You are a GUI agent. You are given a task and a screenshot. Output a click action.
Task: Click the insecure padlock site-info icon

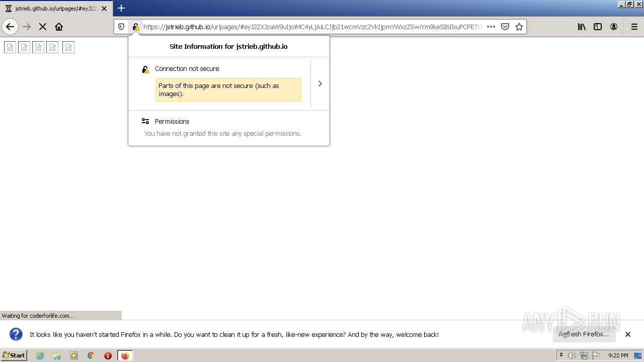(x=135, y=27)
